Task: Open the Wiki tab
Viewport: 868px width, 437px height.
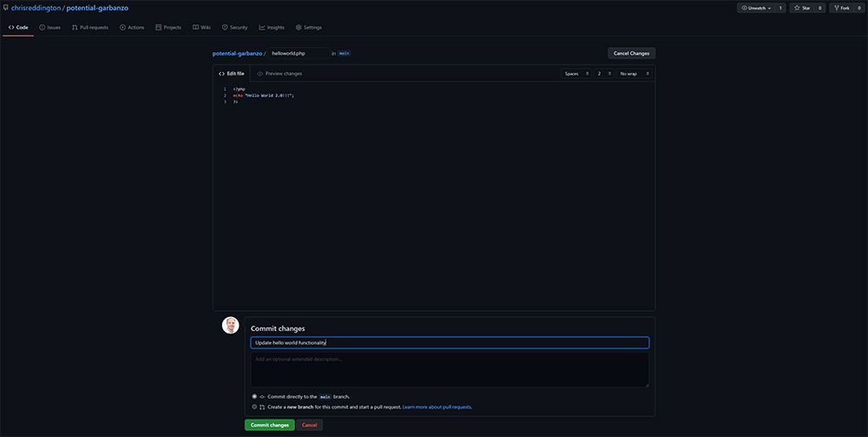Action: click(x=201, y=27)
